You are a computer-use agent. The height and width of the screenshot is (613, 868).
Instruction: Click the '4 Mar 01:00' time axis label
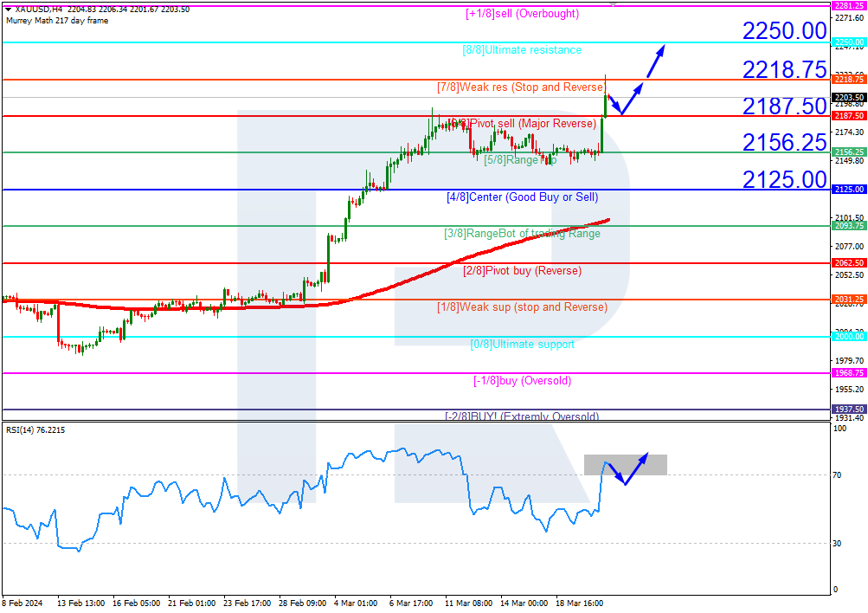355,603
